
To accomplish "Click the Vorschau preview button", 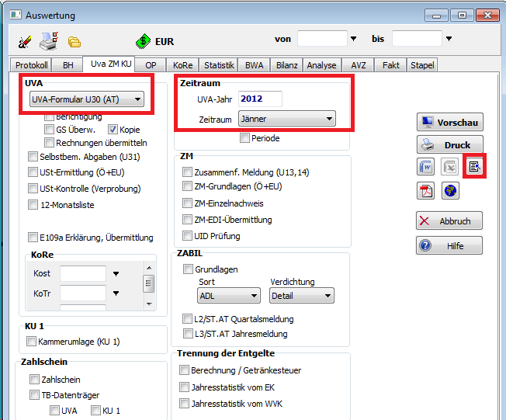I will (449, 123).
